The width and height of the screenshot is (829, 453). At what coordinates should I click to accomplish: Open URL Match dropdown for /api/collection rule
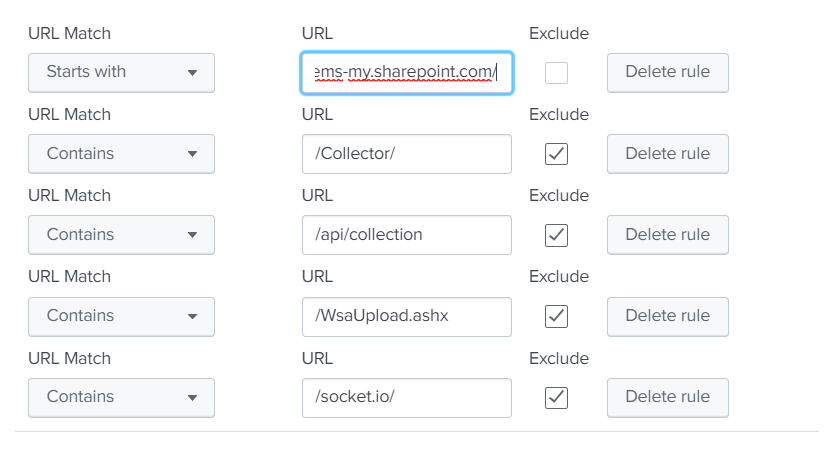(121, 234)
